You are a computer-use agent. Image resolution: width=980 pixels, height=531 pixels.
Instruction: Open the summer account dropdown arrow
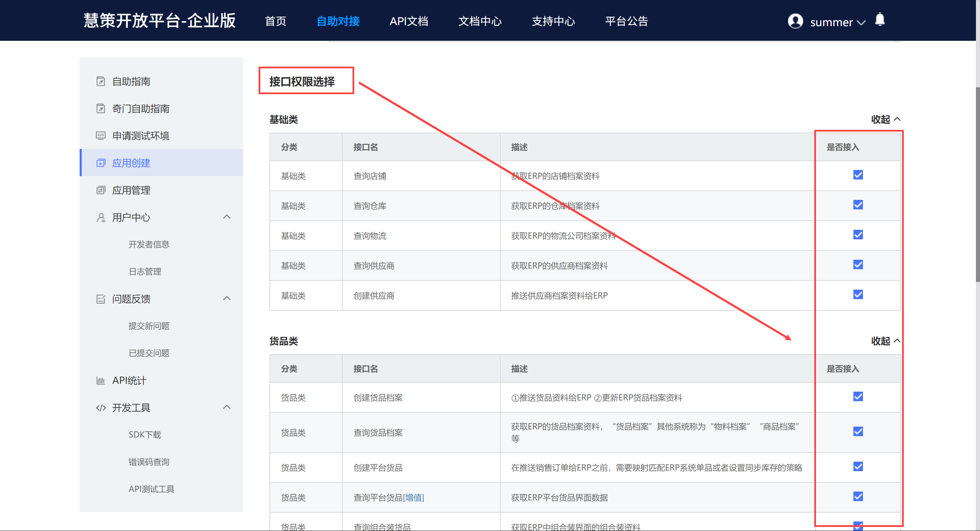861,22
